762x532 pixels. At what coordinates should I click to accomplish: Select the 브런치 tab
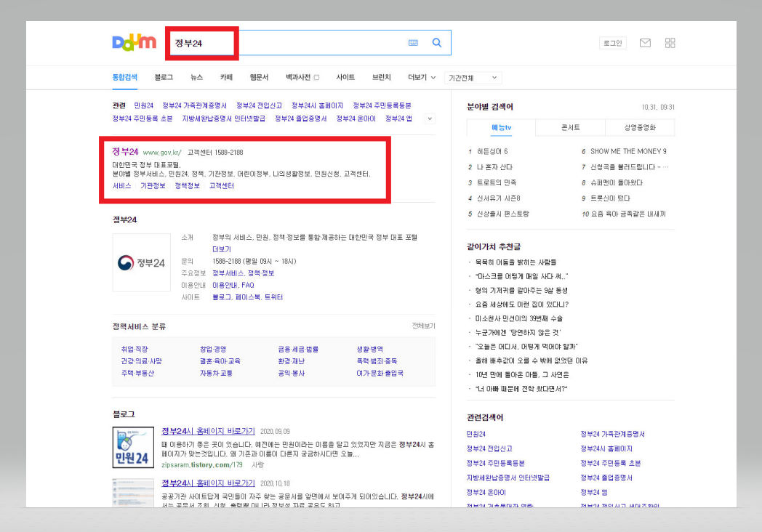pos(382,77)
